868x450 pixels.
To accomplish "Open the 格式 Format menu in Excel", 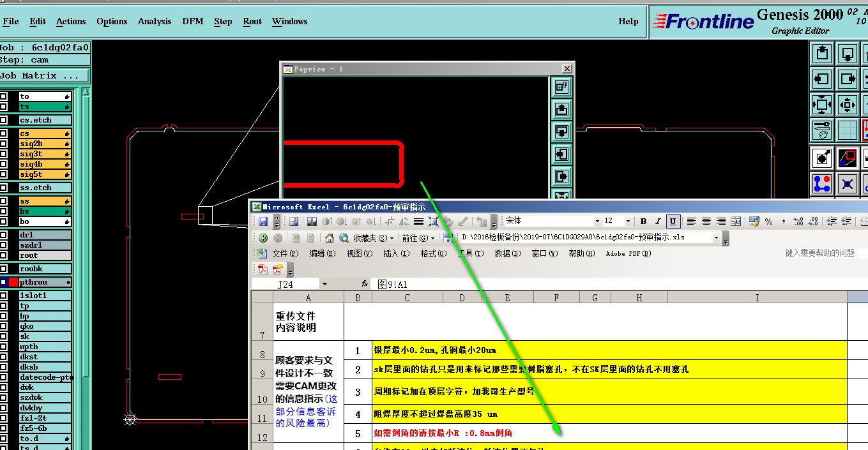I will click(433, 253).
